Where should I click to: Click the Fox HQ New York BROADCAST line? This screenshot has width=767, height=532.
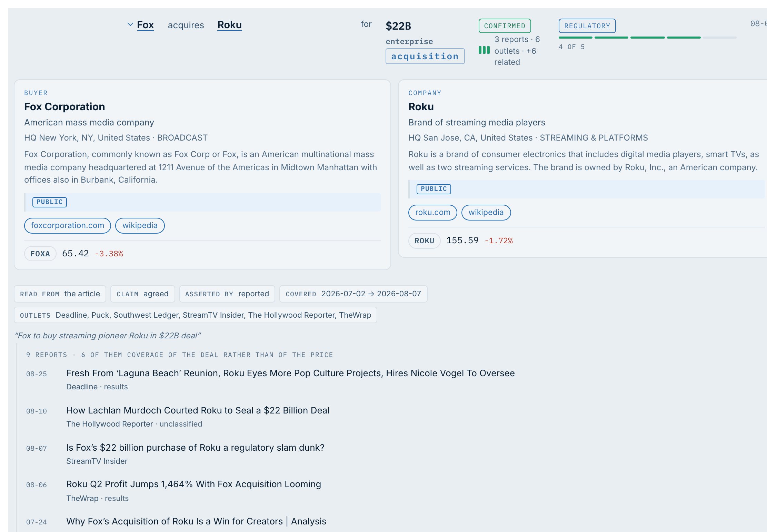coord(116,138)
